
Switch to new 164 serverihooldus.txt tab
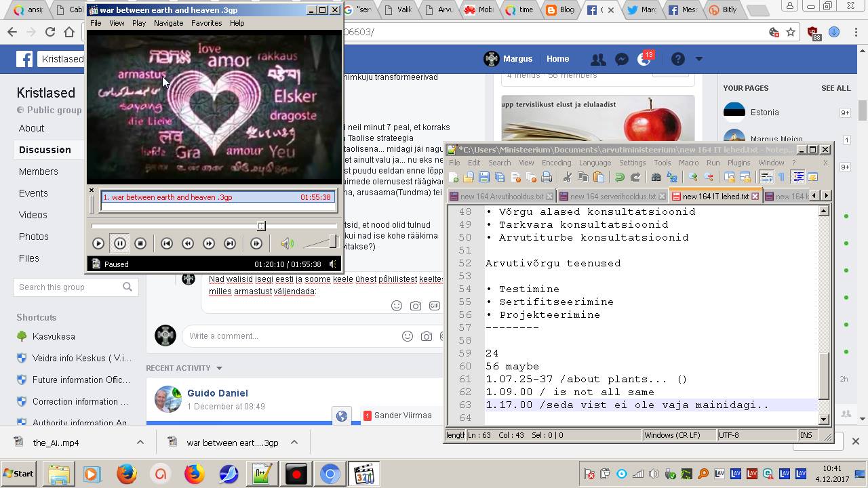pos(613,197)
